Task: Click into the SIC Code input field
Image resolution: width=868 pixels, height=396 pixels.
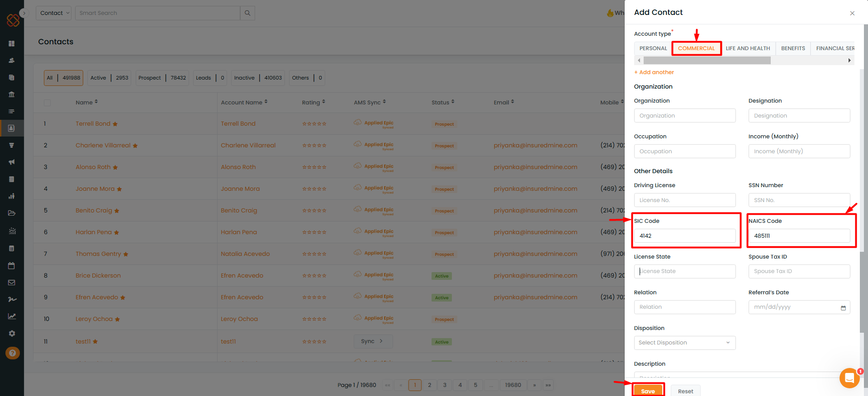Action: (684, 236)
